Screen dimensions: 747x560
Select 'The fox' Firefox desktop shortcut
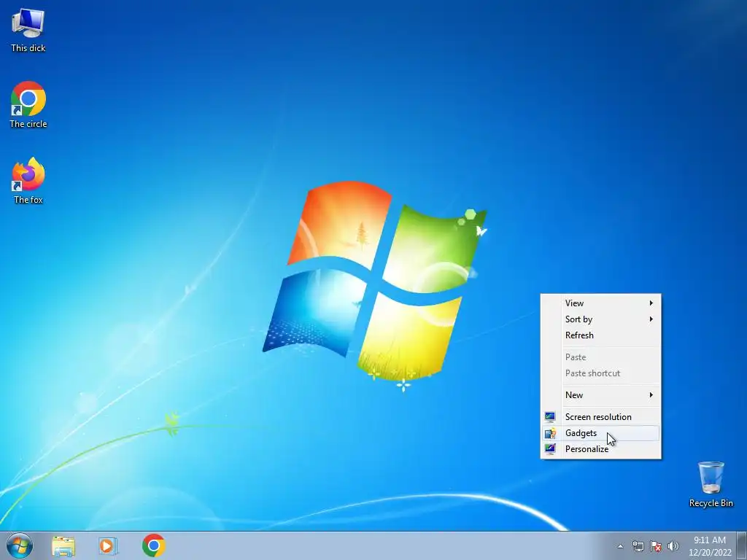coord(28,181)
